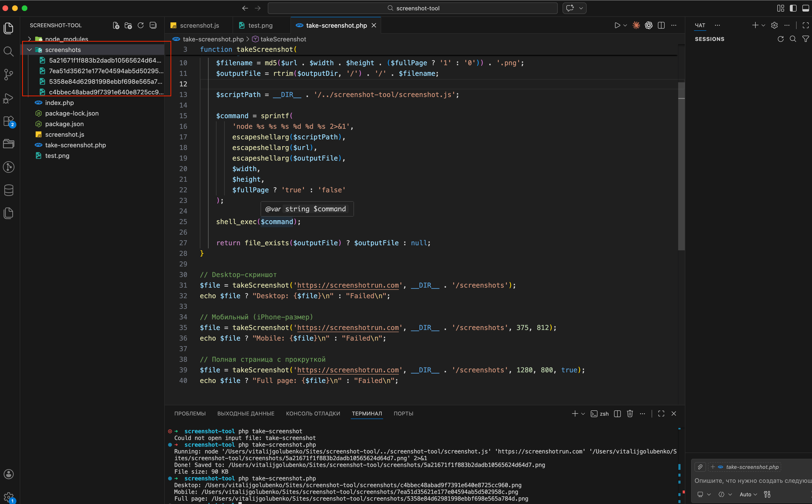Toggle the bottom panel layout button
The height and width of the screenshot is (504, 812).
point(805,8)
